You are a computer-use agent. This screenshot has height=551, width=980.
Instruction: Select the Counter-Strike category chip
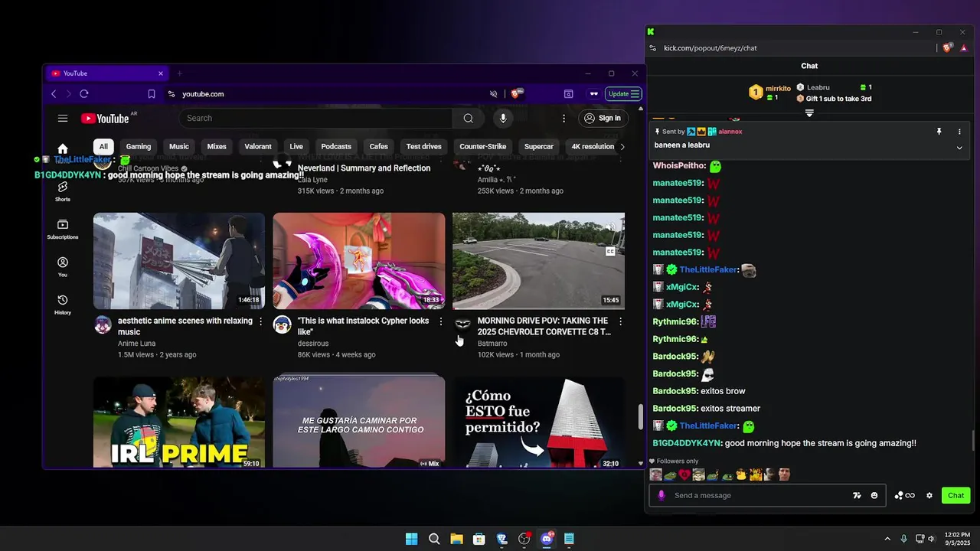(483, 146)
